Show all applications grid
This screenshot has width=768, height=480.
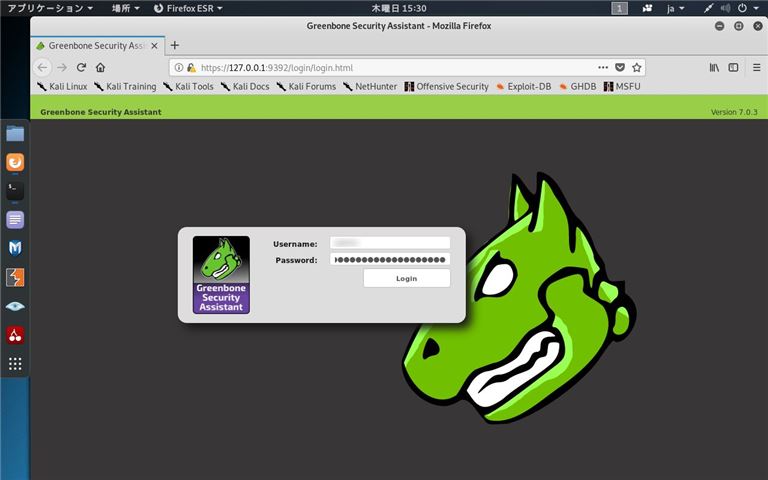[15, 363]
